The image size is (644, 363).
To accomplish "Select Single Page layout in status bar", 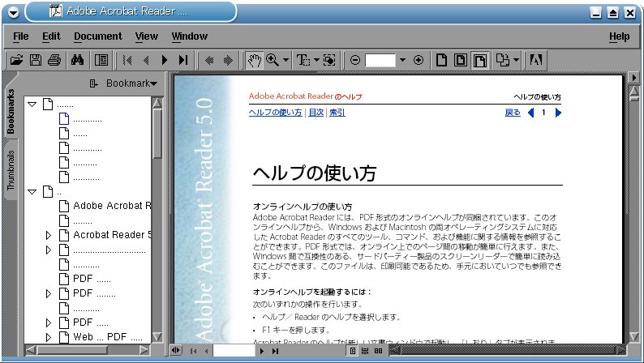I will 353,351.
